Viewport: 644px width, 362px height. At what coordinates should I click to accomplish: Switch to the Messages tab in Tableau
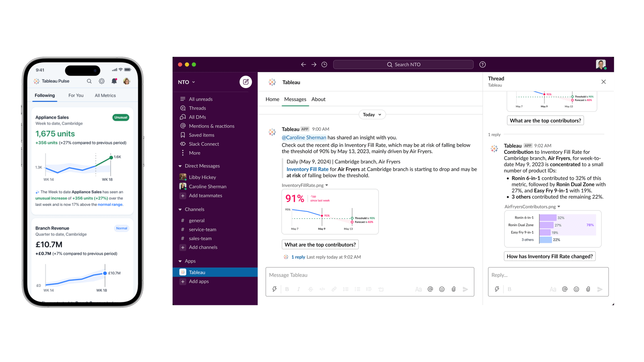(x=295, y=99)
